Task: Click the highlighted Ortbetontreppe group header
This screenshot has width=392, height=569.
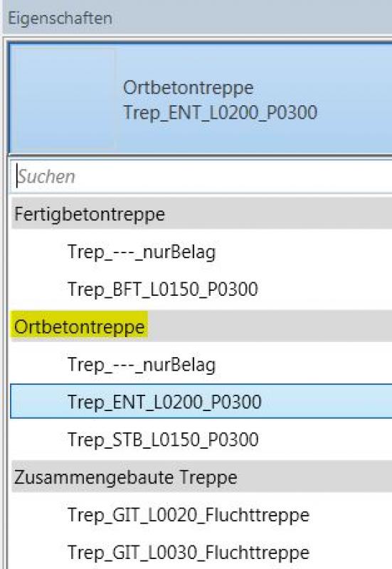Action: (80, 326)
